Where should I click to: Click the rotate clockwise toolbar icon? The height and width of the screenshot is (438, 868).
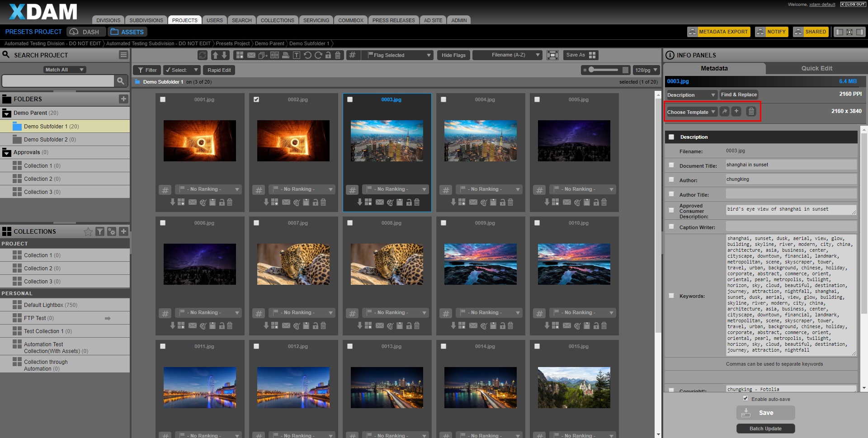pos(318,55)
